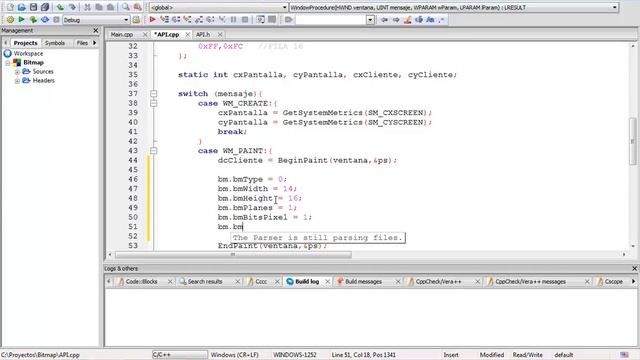This screenshot has height=360, width=640.
Task: Open the Debug build target dropdown
Action: (126, 20)
